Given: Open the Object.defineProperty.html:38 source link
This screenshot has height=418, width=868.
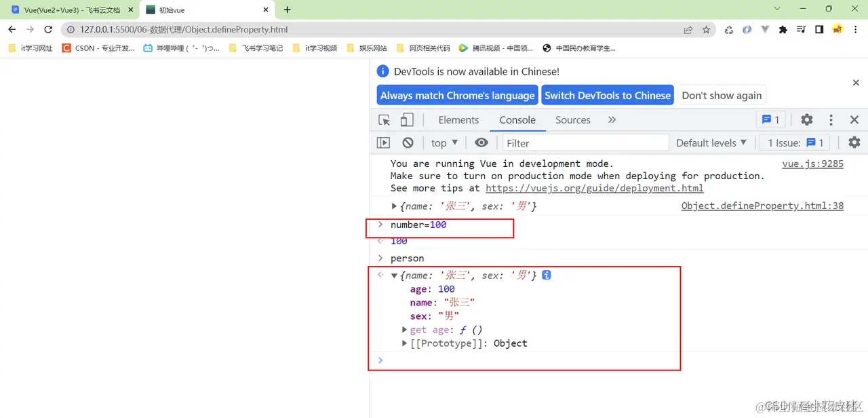Looking at the screenshot, I should (x=762, y=206).
